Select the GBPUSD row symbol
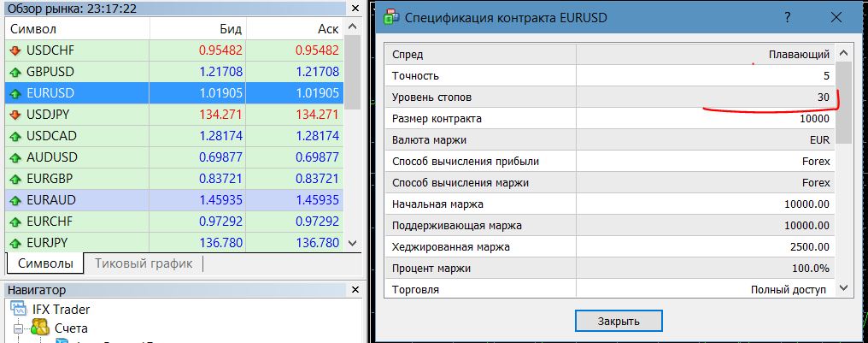This screenshot has height=343, width=868. click(50, 72)
